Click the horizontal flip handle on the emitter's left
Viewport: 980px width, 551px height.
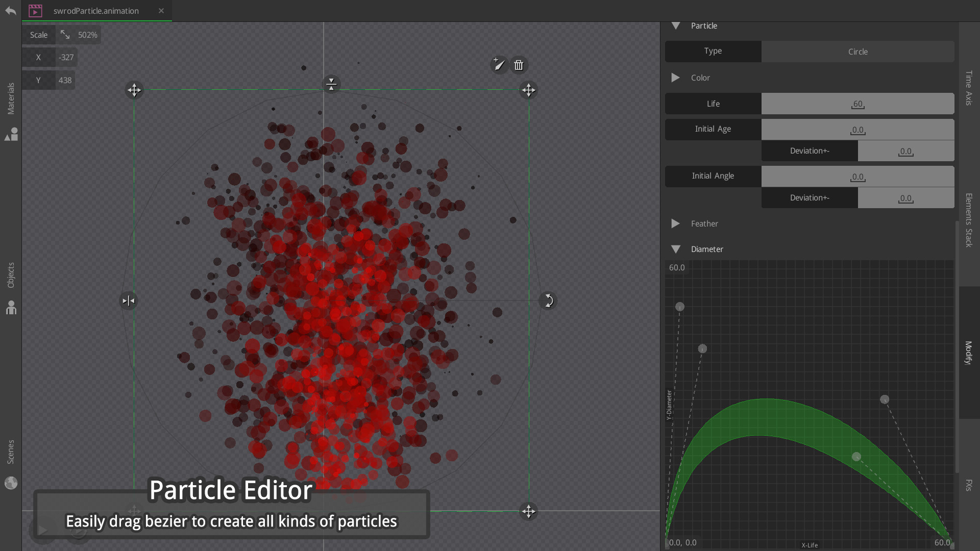pos(128,300)
